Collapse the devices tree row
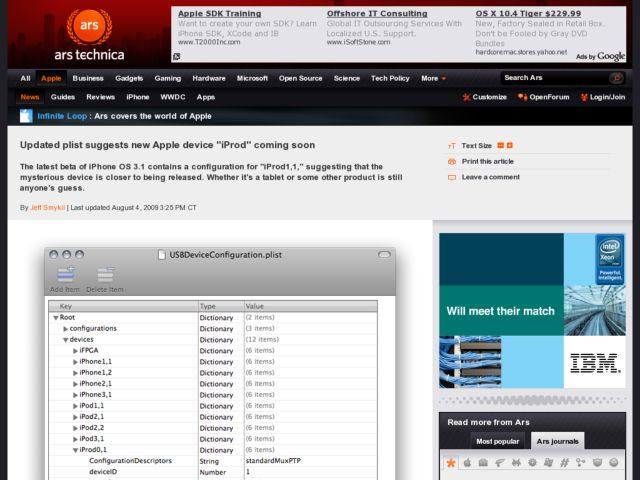This screenshot has height=480, width=640. [x=66, y=339]
